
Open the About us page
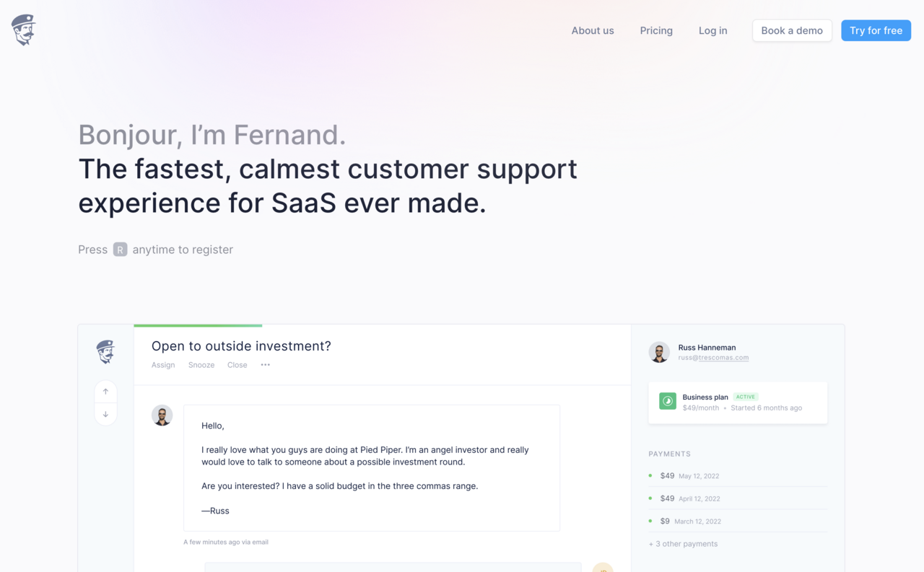tap(593, 30)
